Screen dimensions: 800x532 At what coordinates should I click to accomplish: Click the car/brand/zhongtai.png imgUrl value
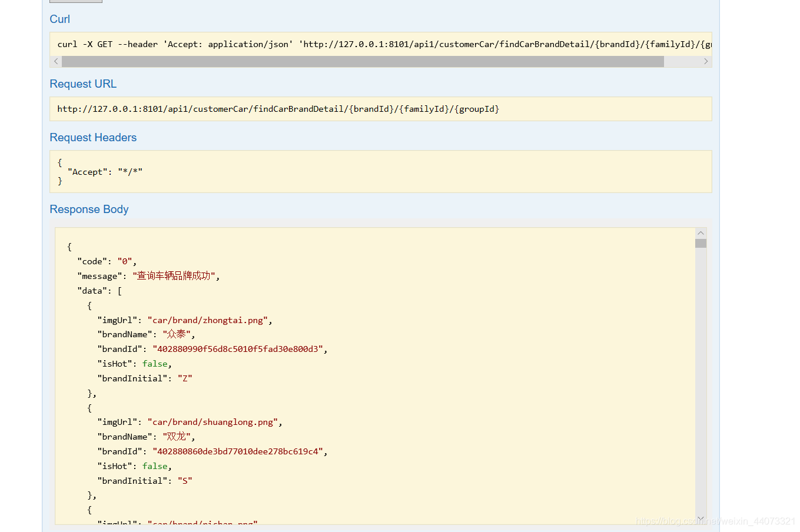[x=208, y=320]
